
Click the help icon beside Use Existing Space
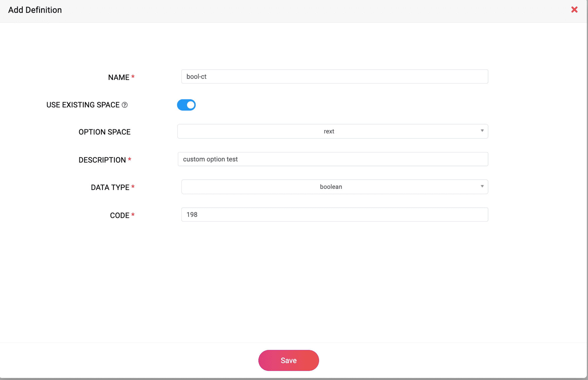coord(125,105)
